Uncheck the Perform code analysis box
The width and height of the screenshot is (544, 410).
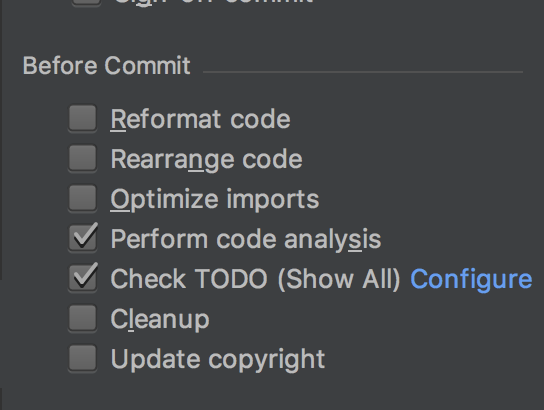pos(83,238)
